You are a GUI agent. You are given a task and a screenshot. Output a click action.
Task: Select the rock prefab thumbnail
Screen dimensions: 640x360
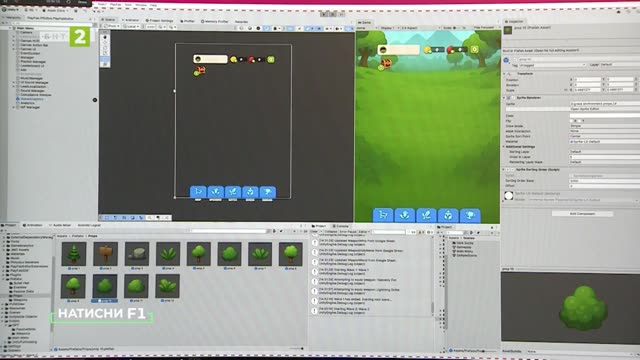point(137,254)
